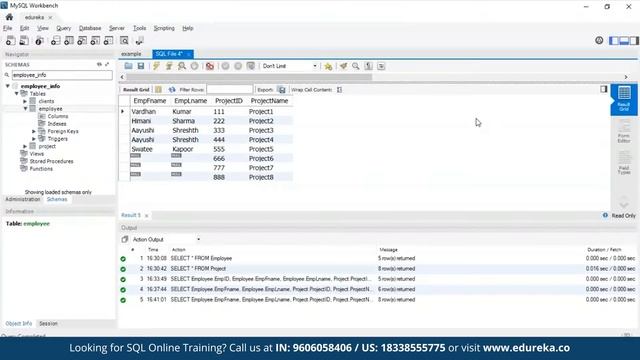Open search table data tool
This screenshot has width=640, height=360.
(124, 40)
